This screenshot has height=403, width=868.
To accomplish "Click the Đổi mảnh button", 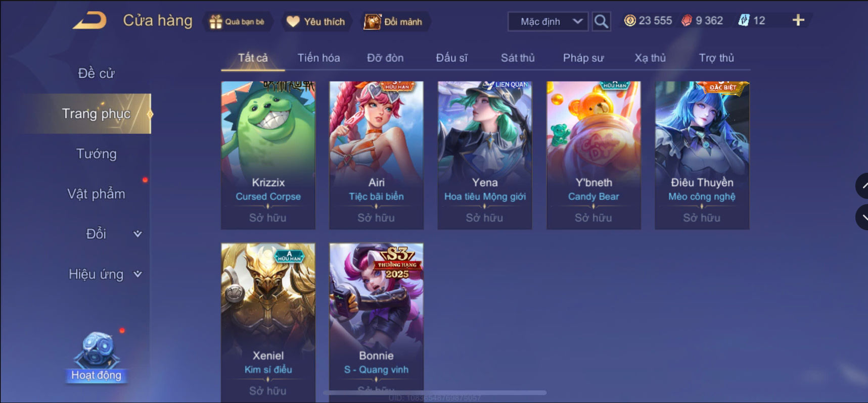I will click(395, 22).
